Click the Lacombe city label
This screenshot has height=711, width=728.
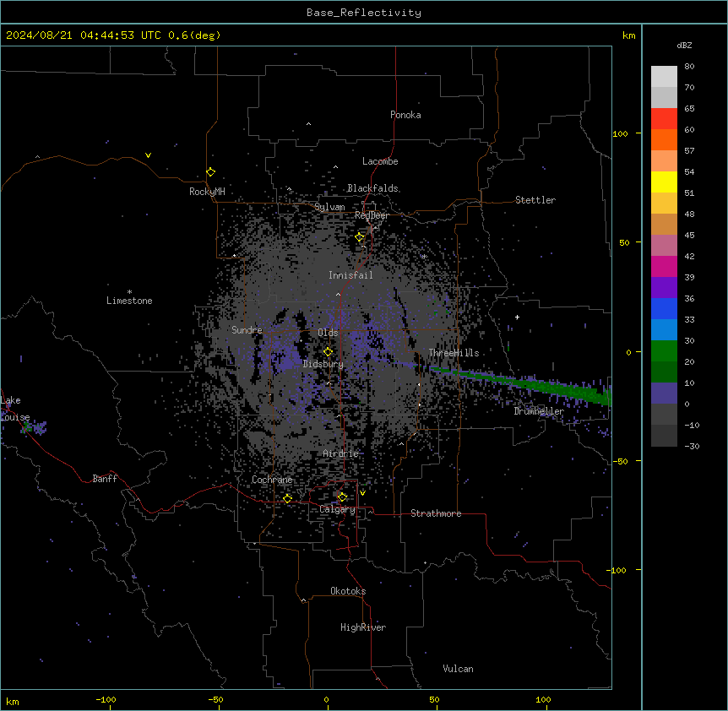380,161
